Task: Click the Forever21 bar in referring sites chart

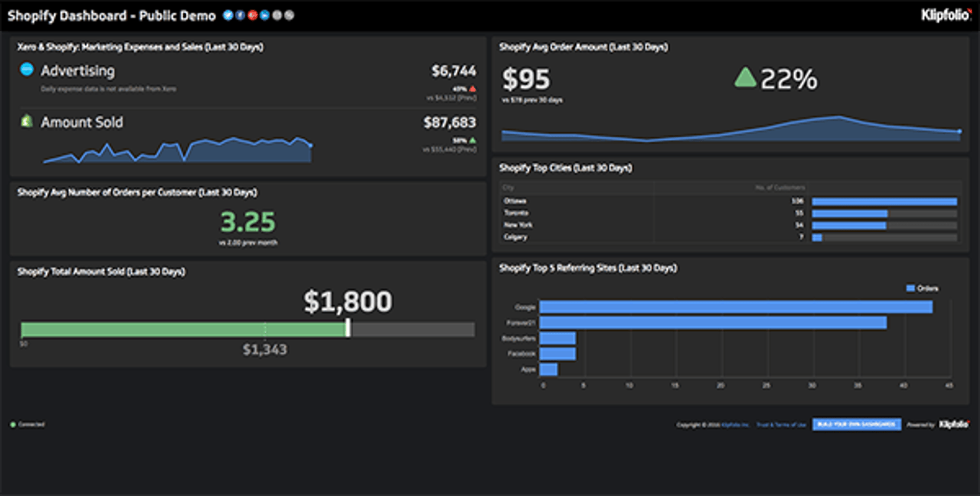Action: [713, 323]
